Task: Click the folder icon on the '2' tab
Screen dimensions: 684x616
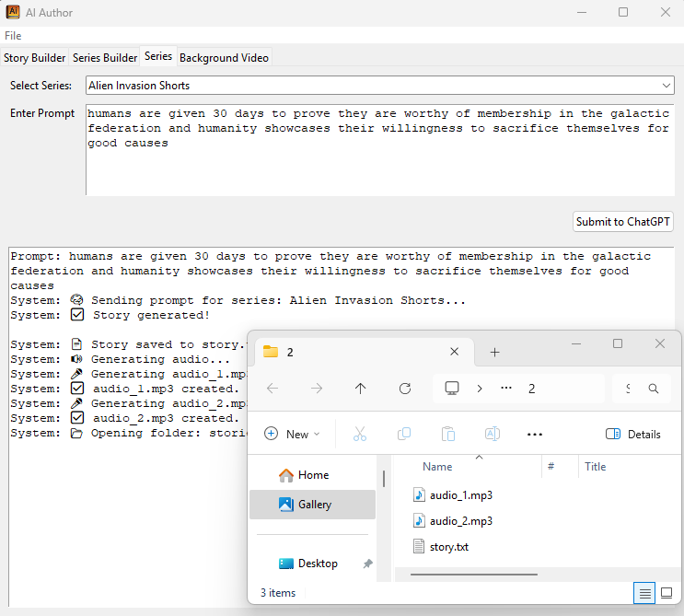Action: 271,351
